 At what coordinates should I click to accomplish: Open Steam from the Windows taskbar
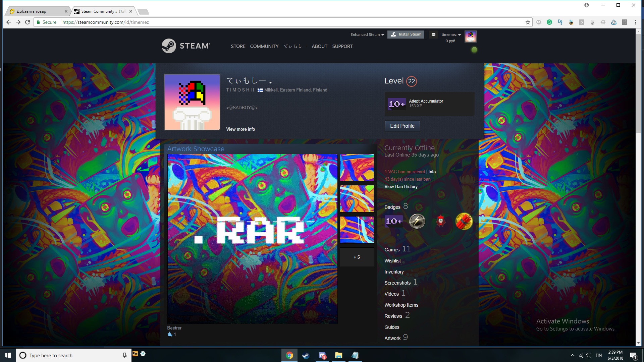click(306, 355)
